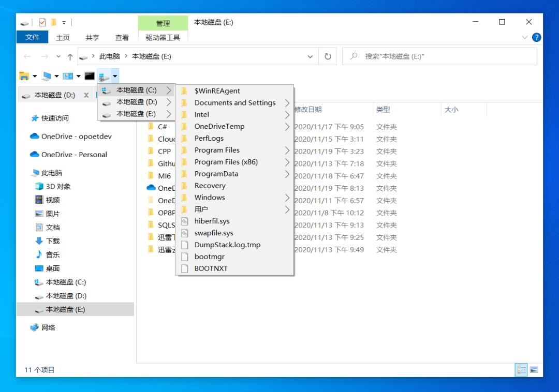This screenshot has height=392, width=559.
Task: Click the OneDrive - Personal cloud icon
Action: click(x=34, y=154)
